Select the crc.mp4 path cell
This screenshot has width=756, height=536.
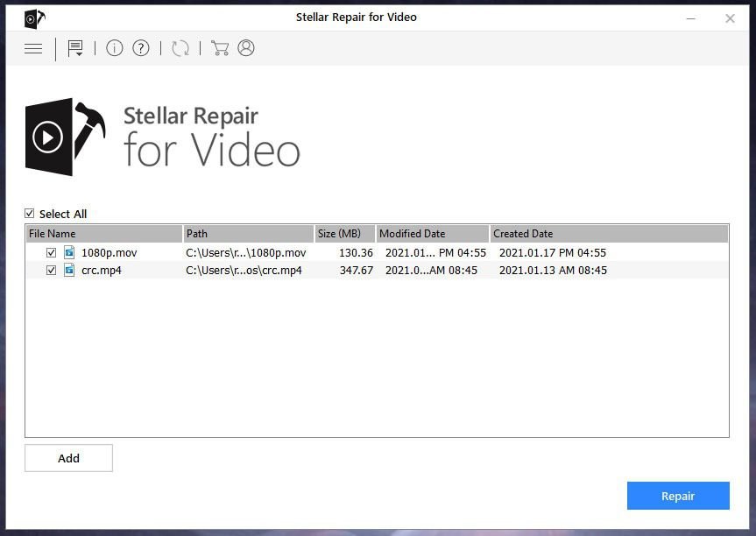[x=244, y=271]
